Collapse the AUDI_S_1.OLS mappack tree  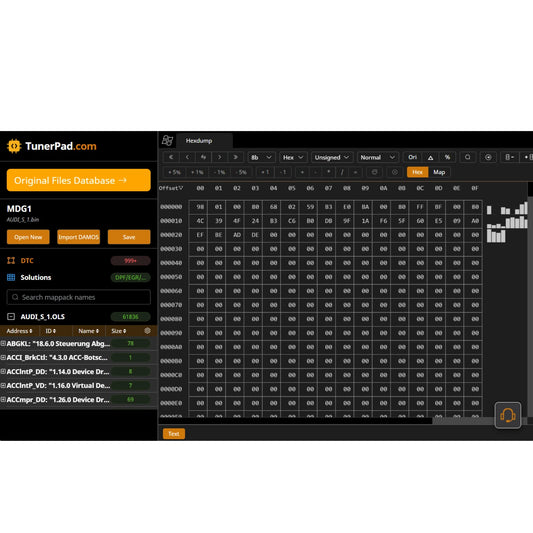coord(11,316)
